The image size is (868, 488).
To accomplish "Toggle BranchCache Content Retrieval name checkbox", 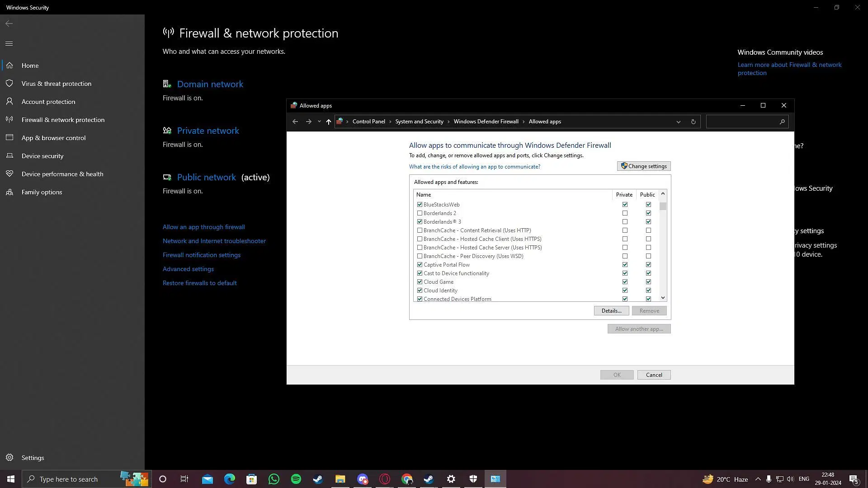I will [420, 230].
